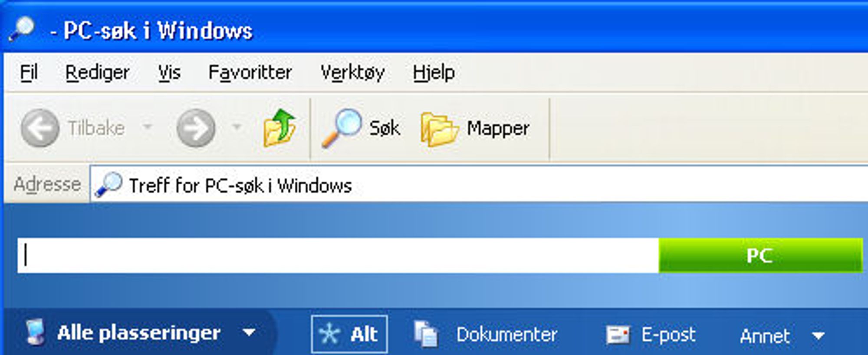Click the Forward arrow button

(196, 128)
